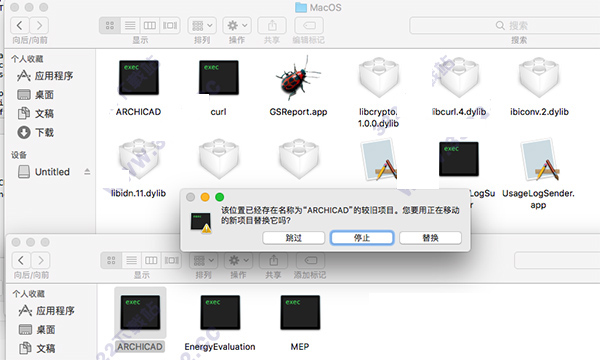Screen dimensions: 600x360
Task: Select the libiconv.2.dylib file
Action: [x=539, y=78]
